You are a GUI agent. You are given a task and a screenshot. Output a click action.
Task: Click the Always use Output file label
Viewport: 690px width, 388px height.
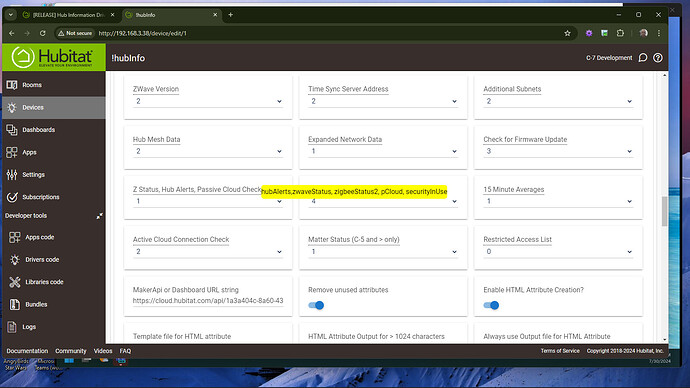[547, 337]
